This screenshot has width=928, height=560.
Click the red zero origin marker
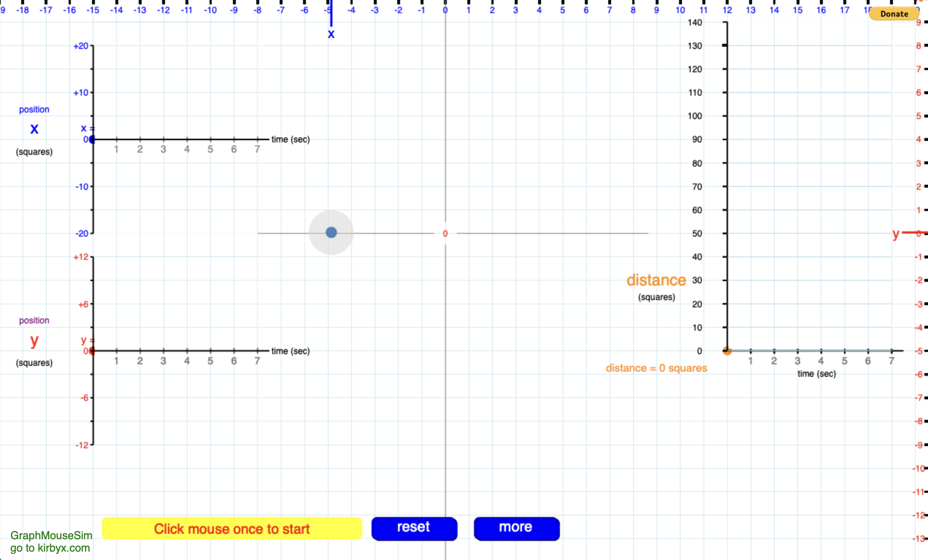coord(445,234)
